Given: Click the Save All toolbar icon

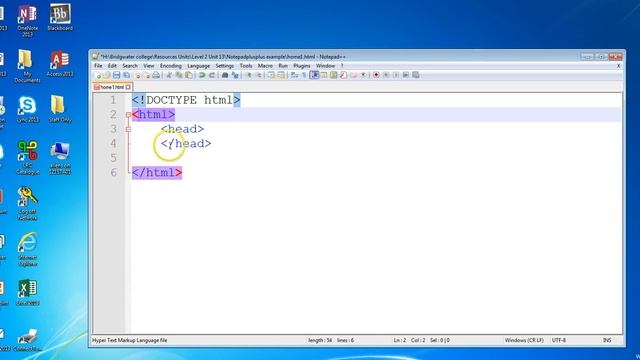Looking at the screenshot, I should pyautogui.click(x=127, y=75).
